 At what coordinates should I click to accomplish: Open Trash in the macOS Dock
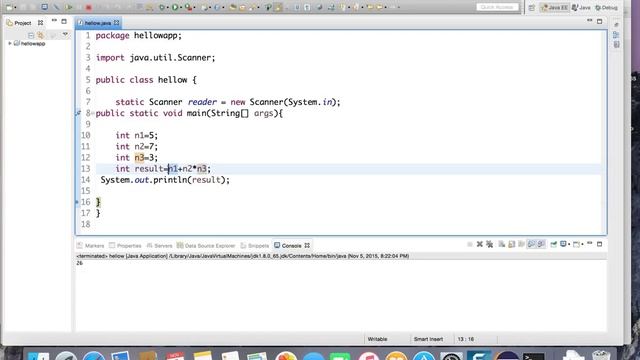click(x=601, y=356)
